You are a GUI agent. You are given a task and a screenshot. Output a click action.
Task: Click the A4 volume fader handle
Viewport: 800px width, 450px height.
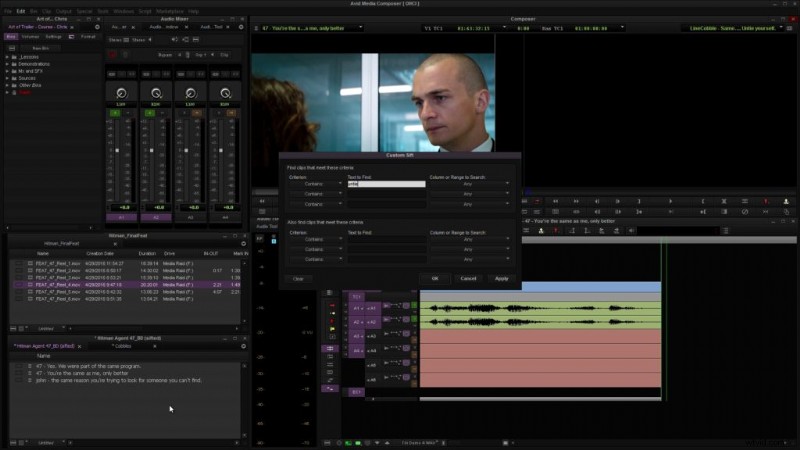pos(220,151)
